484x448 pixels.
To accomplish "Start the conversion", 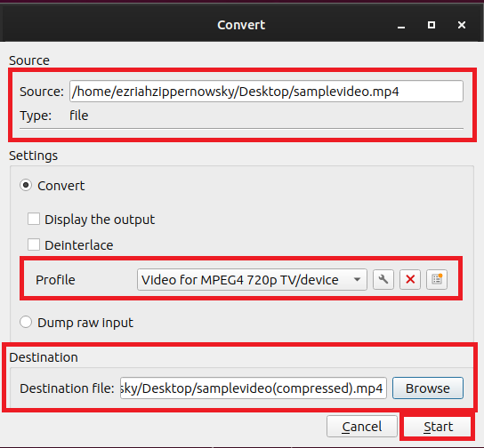I will point(438,427).
